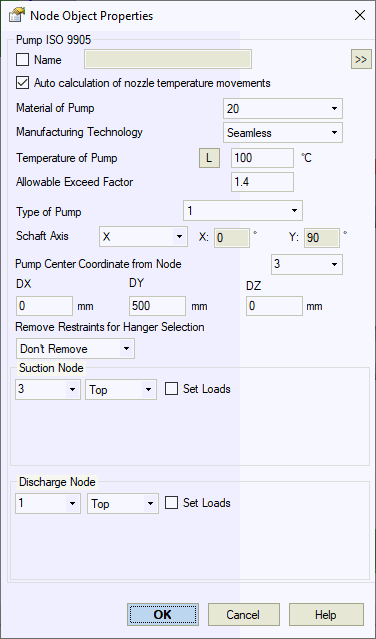Click the OK button
The image size is (376, 639).
(x=163, y=614)
